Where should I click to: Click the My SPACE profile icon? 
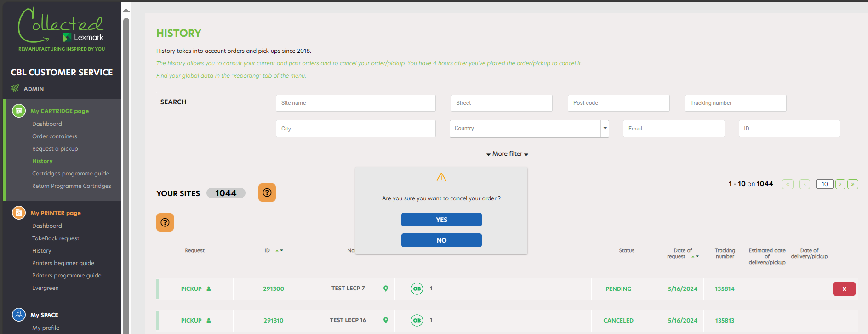pyautogui.click(x=19, y=315)
